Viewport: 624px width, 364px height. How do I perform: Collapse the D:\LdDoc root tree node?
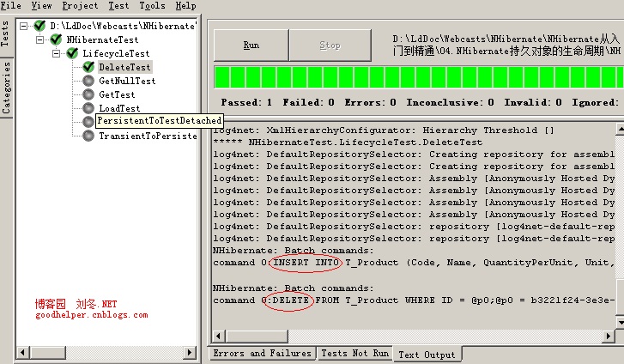[24, 27]
